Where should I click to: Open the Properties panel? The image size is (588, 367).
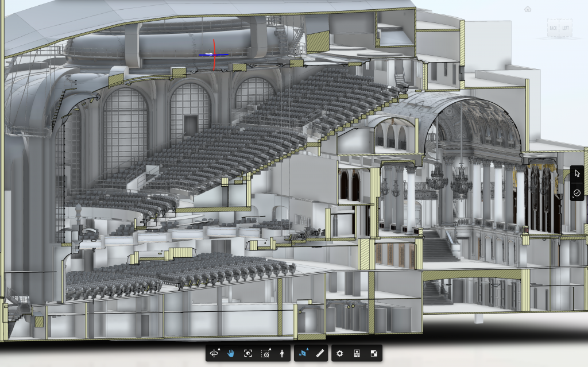pyautogui.click(x=357, y=354)
